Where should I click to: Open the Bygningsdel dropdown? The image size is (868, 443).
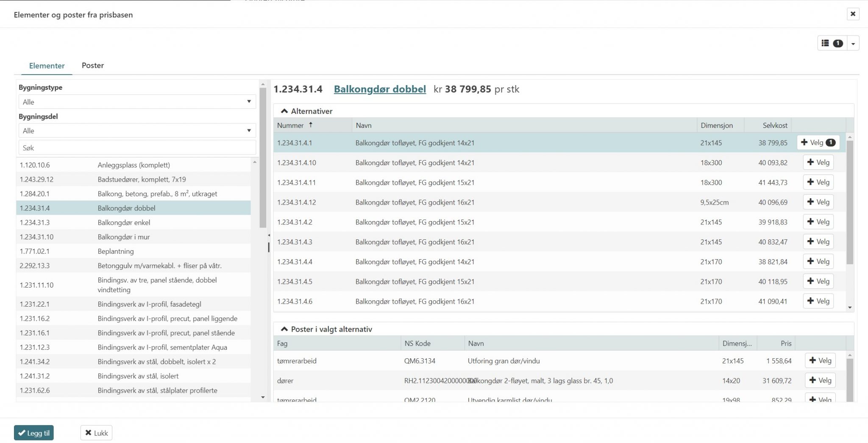coord(137,130)
